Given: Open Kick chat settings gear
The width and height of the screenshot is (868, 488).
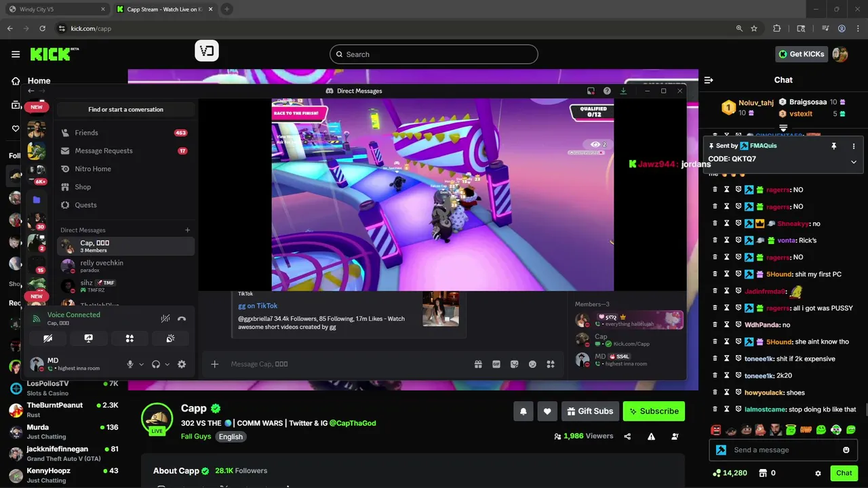Looking at the screenshot, I should click(x=818, y=473).
